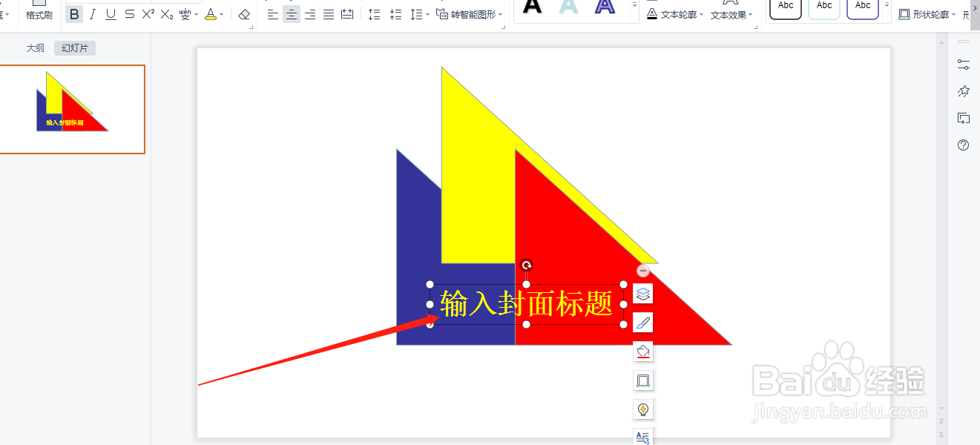The image size is (980, 445).
Task: Toggle superscript formatting
Action: (148, 14)
